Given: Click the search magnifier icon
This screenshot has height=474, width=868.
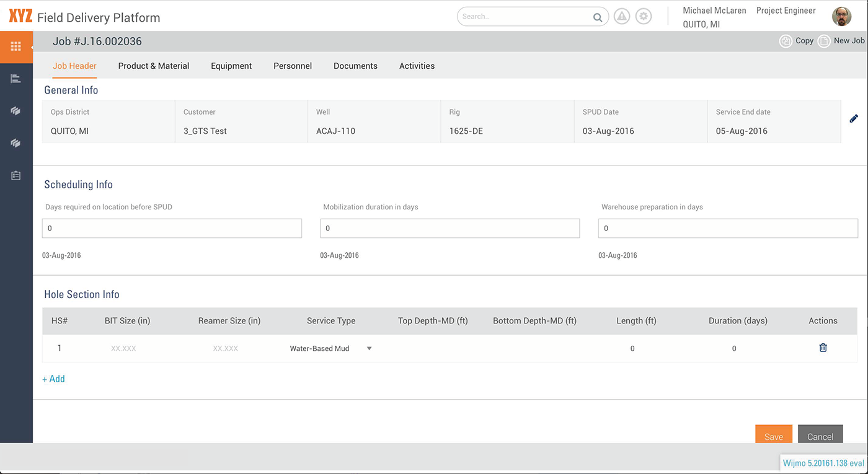Looking at the screenshot, I should point(598,17).
